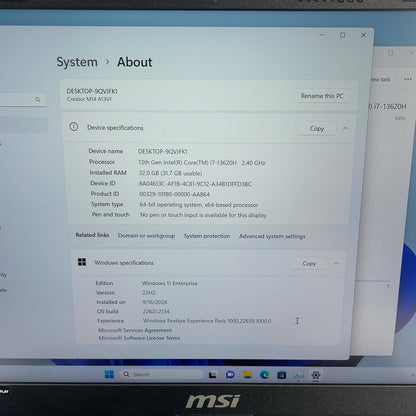416x416 pixels.
Task: Collapse the Windows specifications section
Action: pyautogui.click(x=336, y=263)
